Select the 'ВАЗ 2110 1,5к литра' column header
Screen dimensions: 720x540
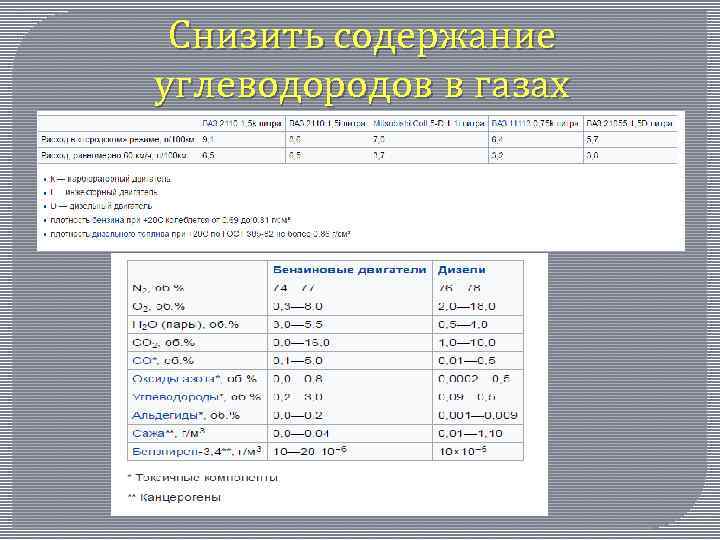coord(242,124)
